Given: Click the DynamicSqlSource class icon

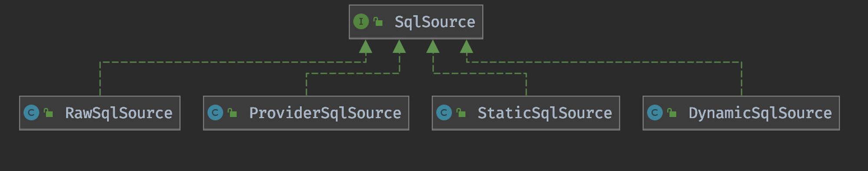Looking at the screenshot, I should (655, 113).
